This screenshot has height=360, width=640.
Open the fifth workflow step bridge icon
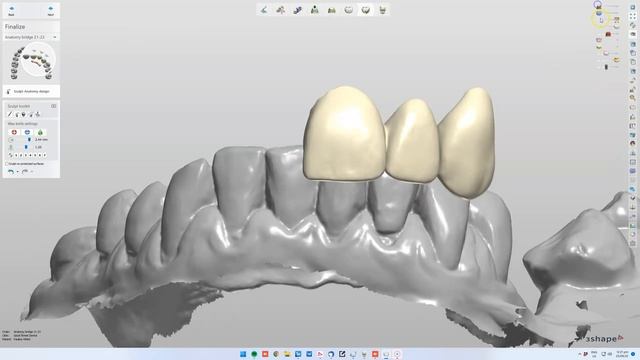pyautogui.click(x=331, y=10)
